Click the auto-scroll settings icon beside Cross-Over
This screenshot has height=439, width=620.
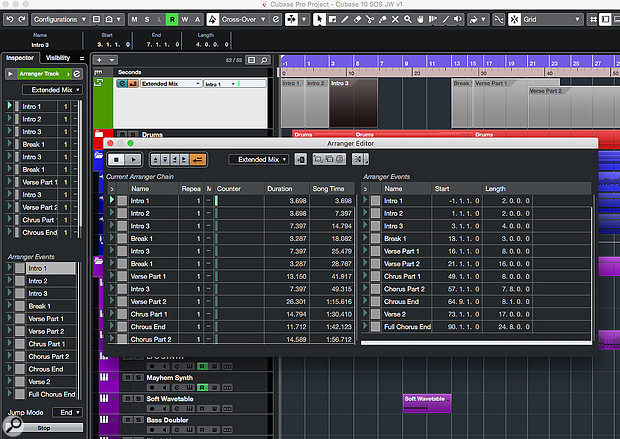(x=276, y=19)
